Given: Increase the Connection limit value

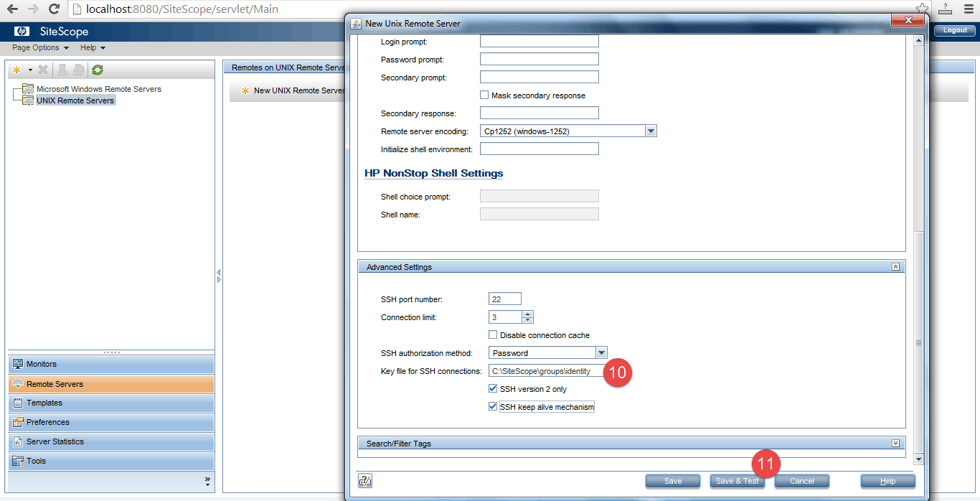Looking at the screenshot, I should 528,314.
